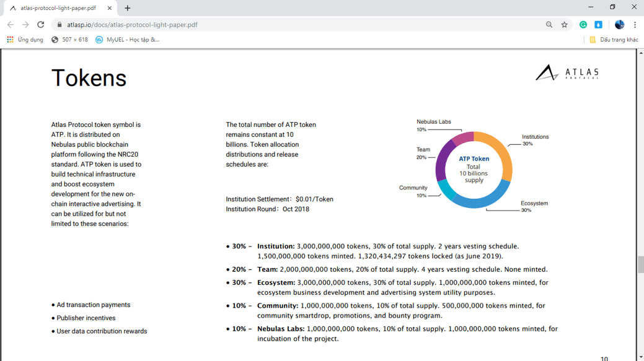The width and height of the screenshot is (644, 361).
Task: Minimize the Chrome window
Action: (591, 7)
